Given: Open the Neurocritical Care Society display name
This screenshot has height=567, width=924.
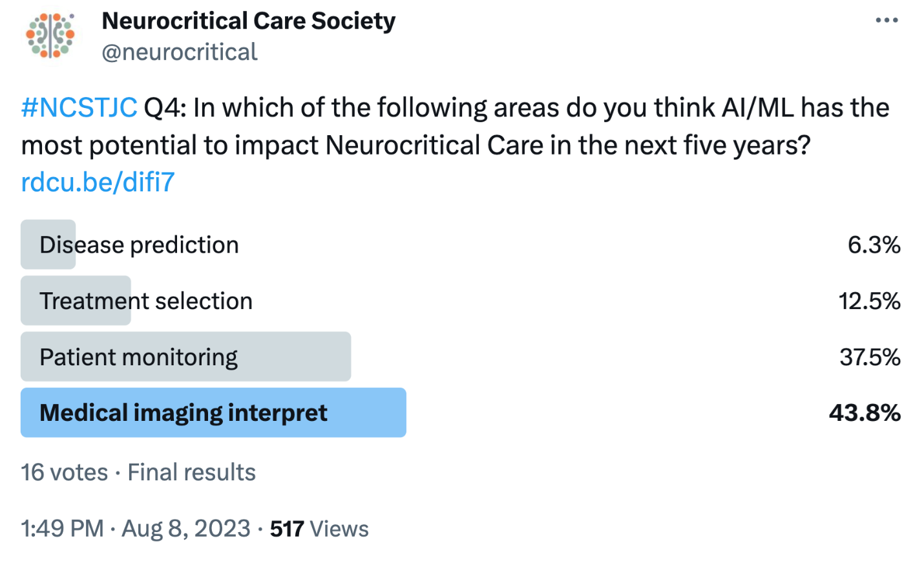Looking at the screenshot, I should tap(248, 21).
